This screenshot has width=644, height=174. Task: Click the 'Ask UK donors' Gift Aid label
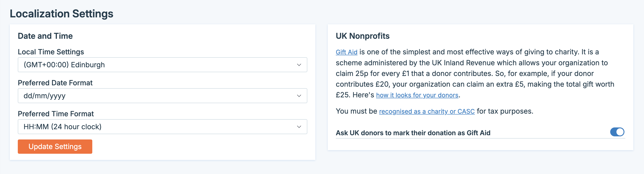(413, 133)
